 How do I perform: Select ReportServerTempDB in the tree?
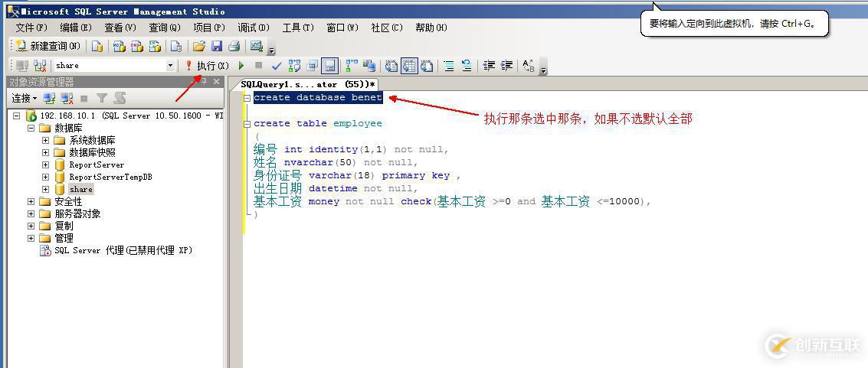click(x=110, y=177)
